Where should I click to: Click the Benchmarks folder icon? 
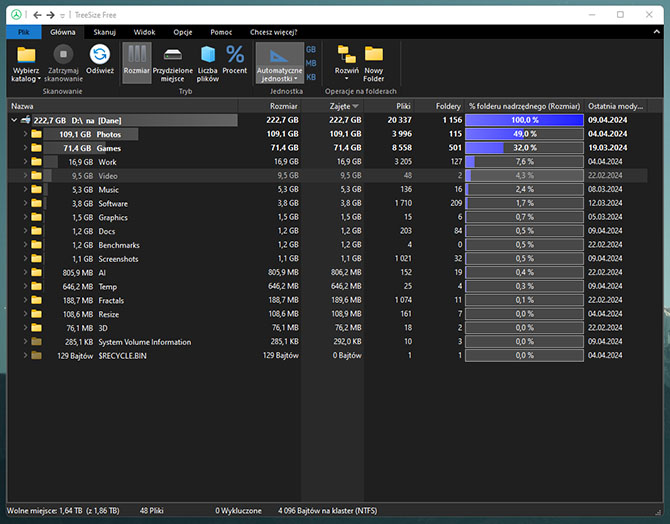click(x=37, y=245)
